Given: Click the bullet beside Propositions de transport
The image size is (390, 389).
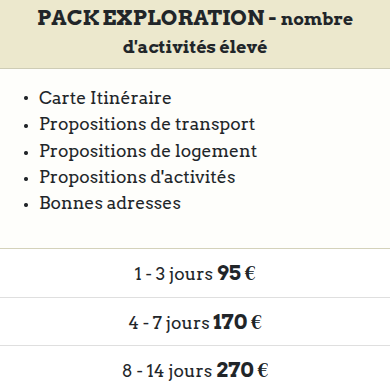Looking at the screenshot, I should click(x=26, y=126).
